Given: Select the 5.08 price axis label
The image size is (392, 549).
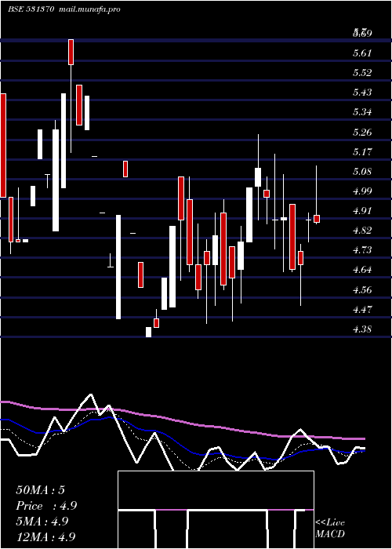Looking at the screenshot, I should pos(362,172).
